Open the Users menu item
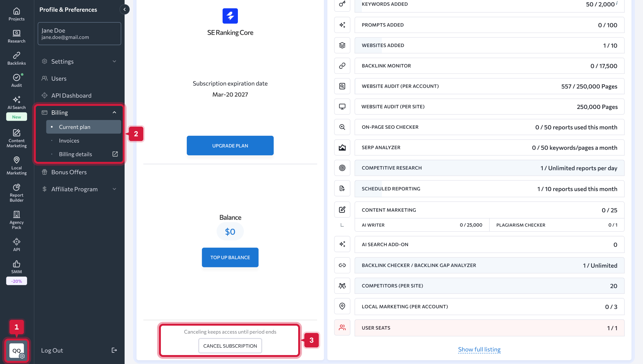643x364 pixels. 59,79
